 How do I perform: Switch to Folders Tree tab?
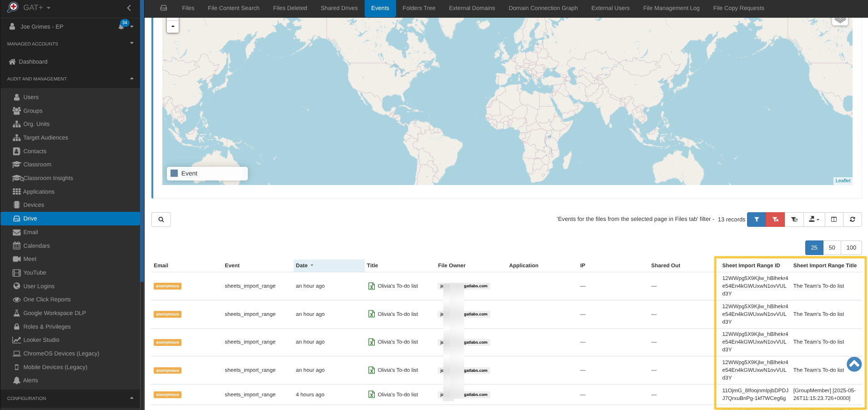coord(419,8)
